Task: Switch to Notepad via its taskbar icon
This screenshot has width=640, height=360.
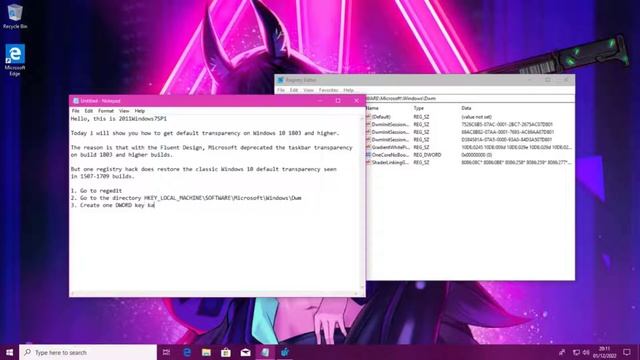Action: [265, 352]
